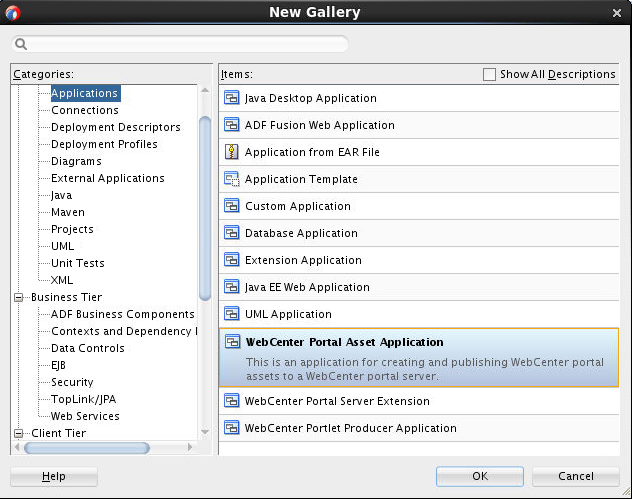
Task: Select Application Template item text
Action: [301, 179]
